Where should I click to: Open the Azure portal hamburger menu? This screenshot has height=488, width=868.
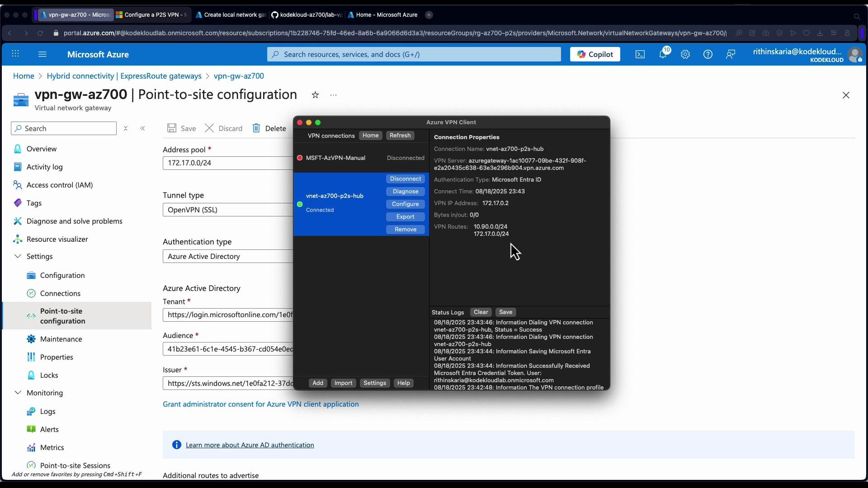pyautogui.click(x=42, y=54)
